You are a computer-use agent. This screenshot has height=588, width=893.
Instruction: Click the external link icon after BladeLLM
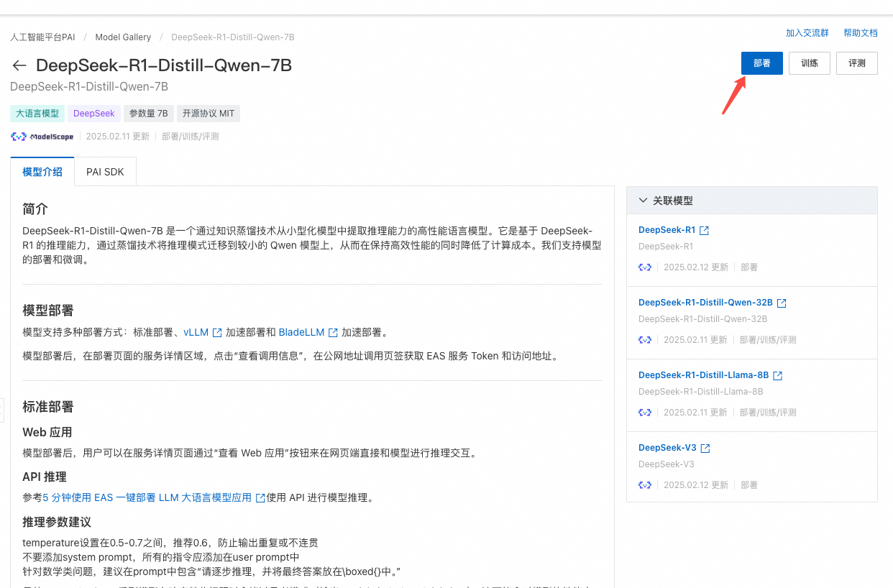pos(333,333)
